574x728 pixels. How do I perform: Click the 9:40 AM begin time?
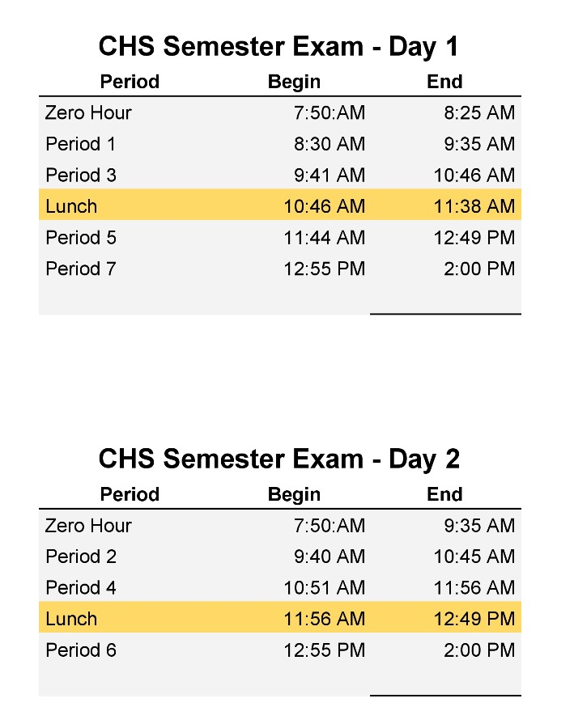(x=330, y=557)
